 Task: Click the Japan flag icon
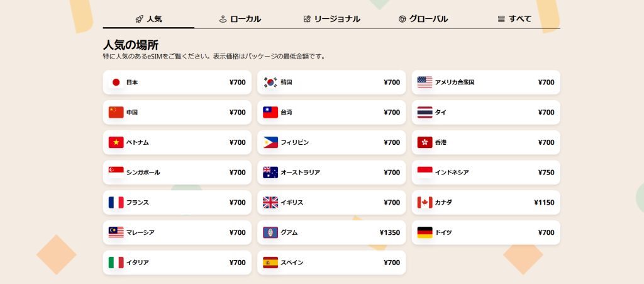pos(116,82)
